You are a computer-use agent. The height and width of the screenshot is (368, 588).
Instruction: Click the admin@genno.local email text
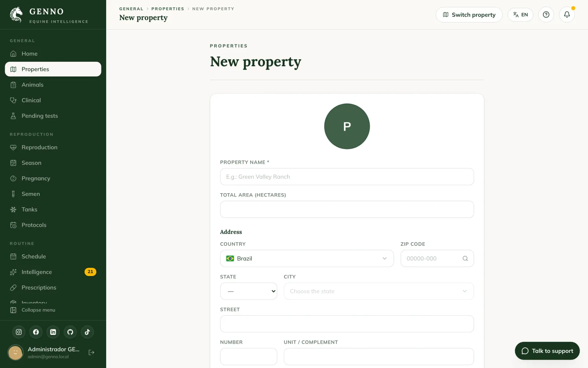[48, 357]
